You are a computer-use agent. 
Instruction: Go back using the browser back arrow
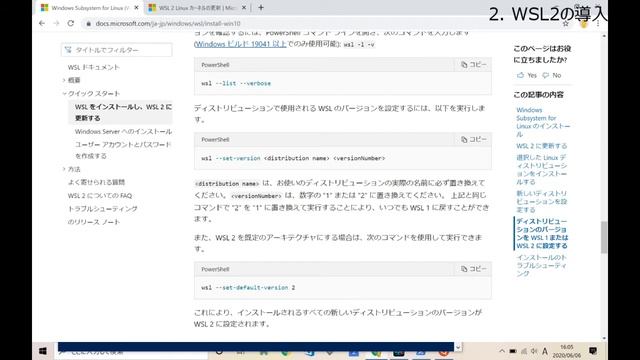pyautogui.click(x=42, y=23)
